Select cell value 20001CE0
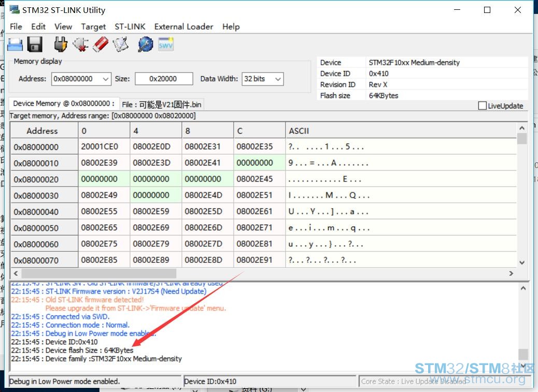This screenshot has height=392, width=538. 104,147
